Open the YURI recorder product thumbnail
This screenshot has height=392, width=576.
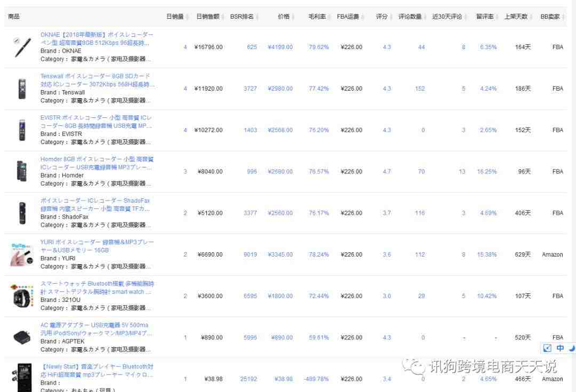click(22, 254)
